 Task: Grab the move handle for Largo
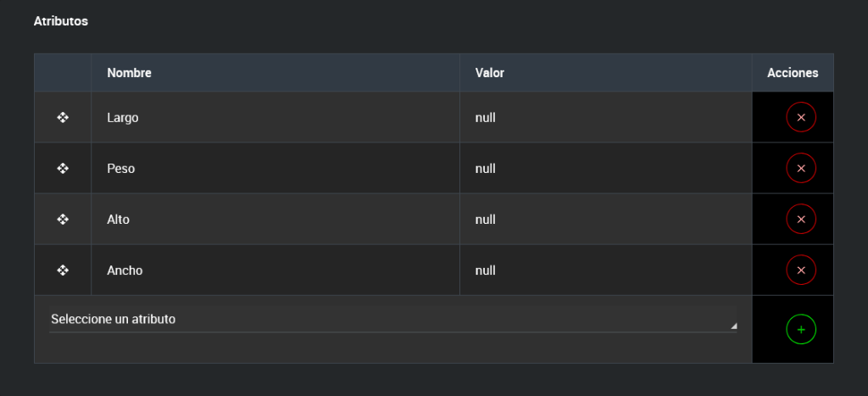coord(63,117)
